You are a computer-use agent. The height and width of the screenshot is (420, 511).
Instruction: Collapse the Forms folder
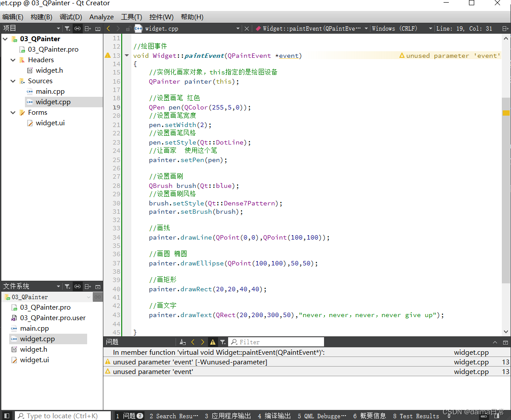pos(13,113)
